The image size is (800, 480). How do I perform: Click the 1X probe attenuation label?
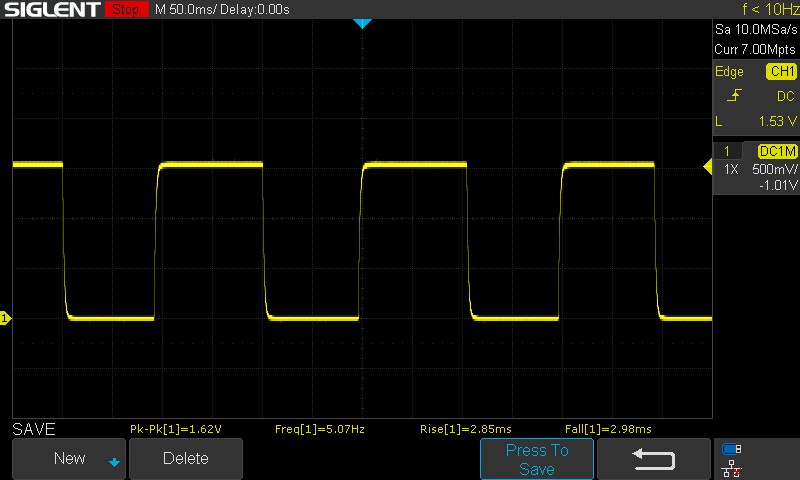pos(731,169)
